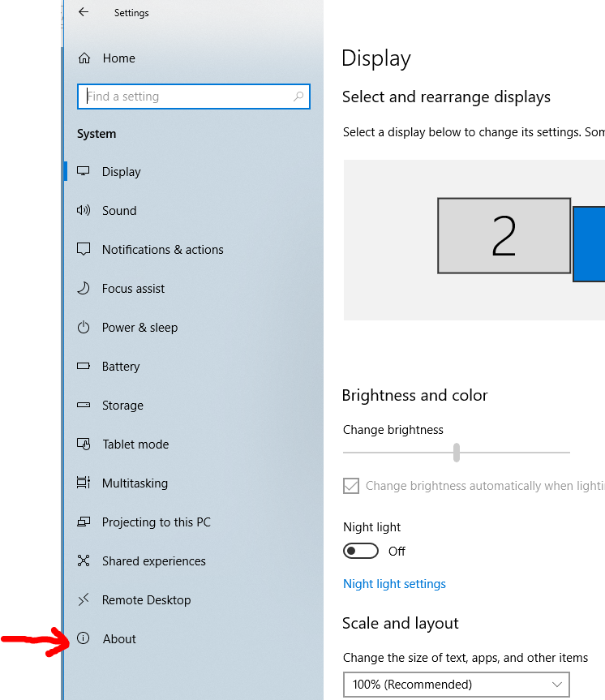Open Tablet mode settings

coord(135,444)
